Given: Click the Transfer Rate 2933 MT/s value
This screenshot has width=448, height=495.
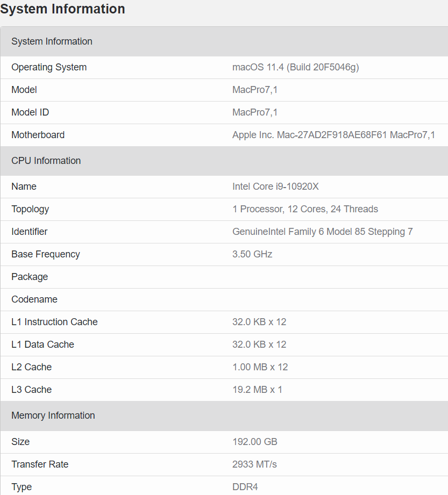Looking at the screenshot, I should pyautogui.click(x=254, y=464).
